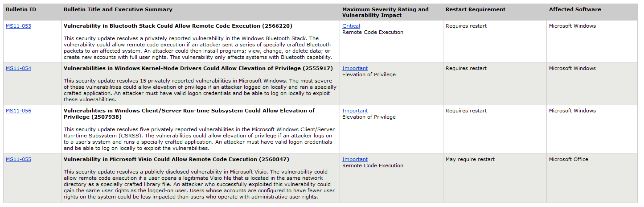Click the Restart Requirement column header
The width and height of the screenshot is (644, 207).
point(475,9)
